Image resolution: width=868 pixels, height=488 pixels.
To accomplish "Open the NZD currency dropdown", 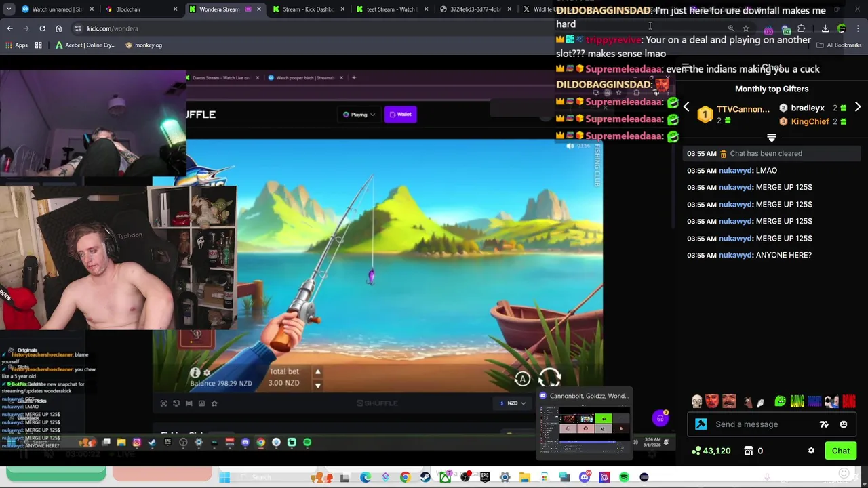I will pos(513,403).
